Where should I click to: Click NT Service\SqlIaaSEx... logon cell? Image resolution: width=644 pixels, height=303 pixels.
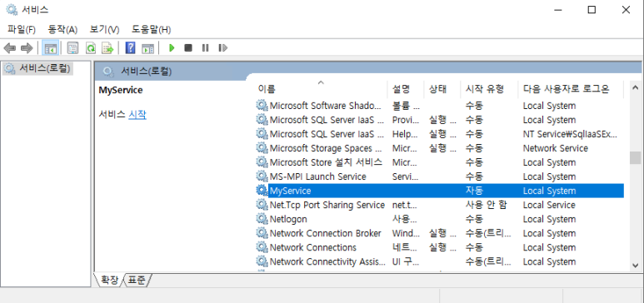pos(570,134)
